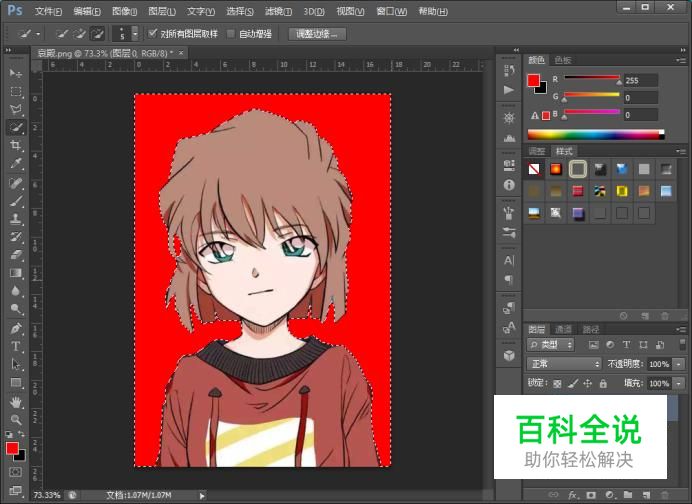
Task: Toggle Quick Mask mode icon
Action: (15, 472)
